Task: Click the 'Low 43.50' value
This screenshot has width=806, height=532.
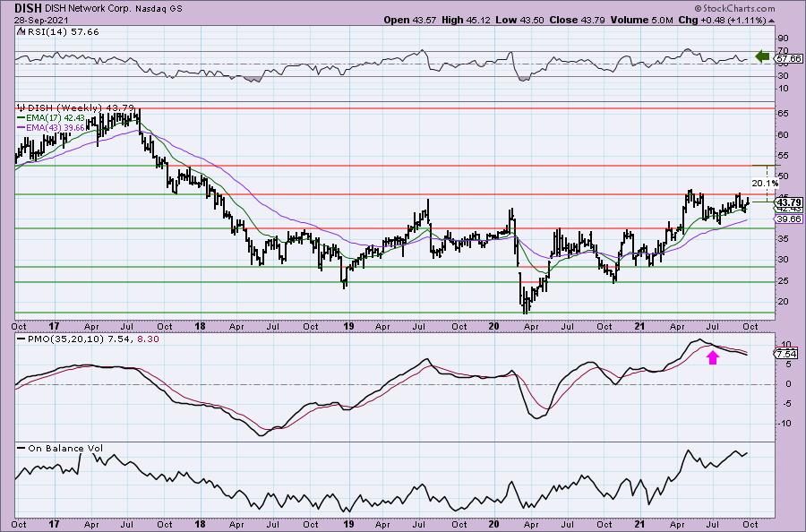Action: point(519,20)
